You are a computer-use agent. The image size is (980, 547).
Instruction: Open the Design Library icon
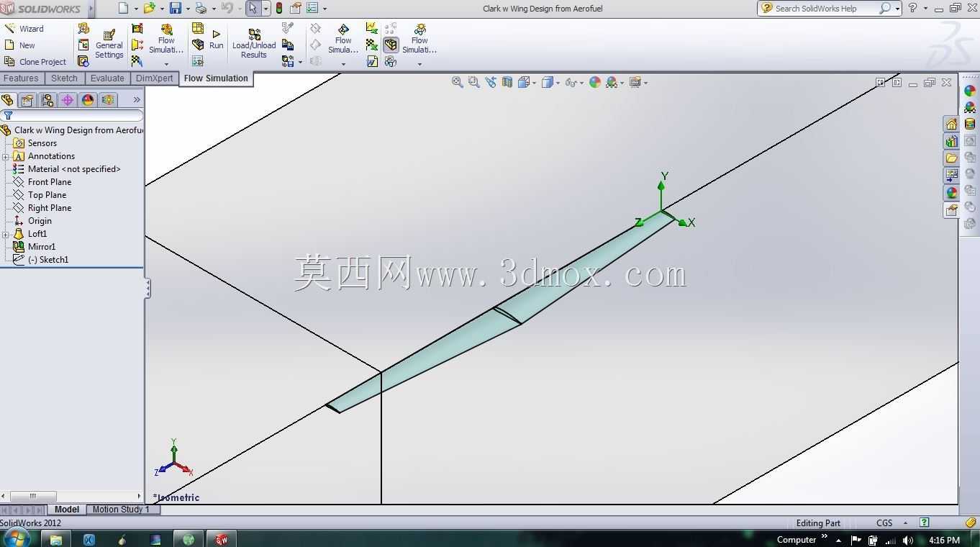pos(951,141)
